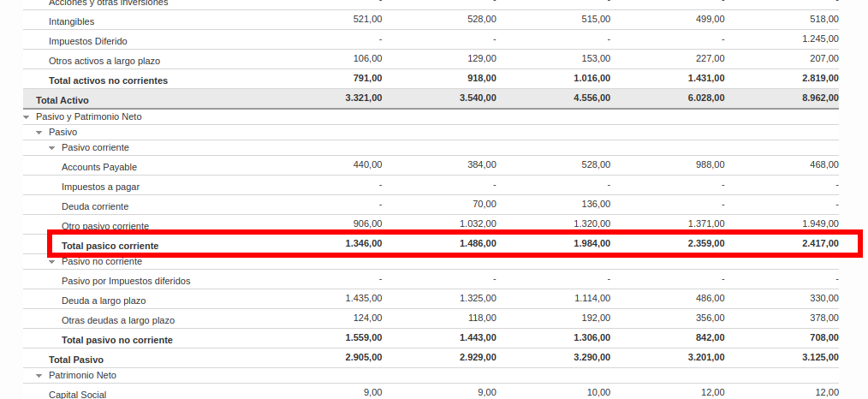
Task: Collapse the Pasivo y Patrimonio Neto section
Action: (27, 116)
